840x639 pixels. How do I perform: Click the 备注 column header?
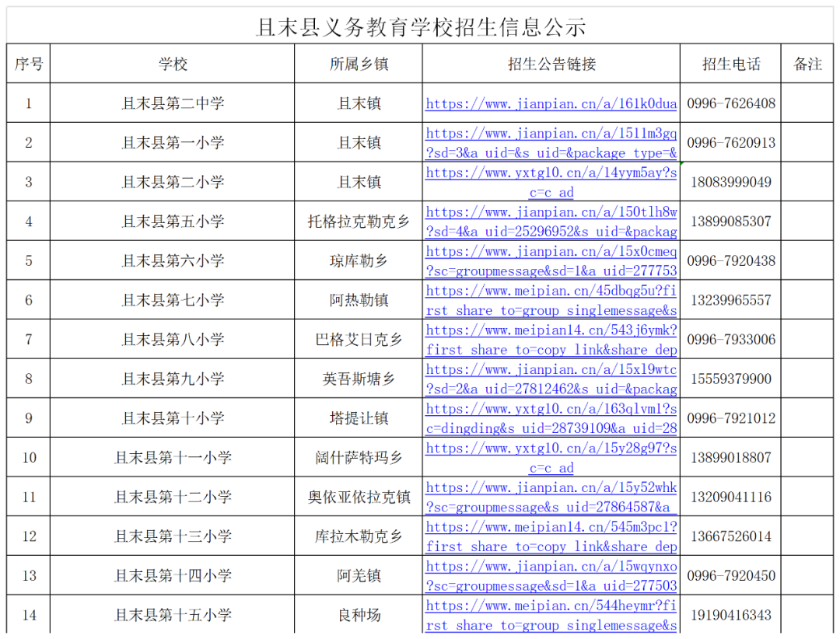click(x=807, y=65)
